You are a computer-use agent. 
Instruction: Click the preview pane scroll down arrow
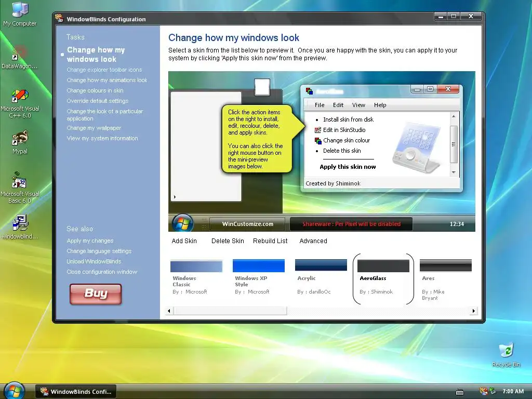[454, 172]
